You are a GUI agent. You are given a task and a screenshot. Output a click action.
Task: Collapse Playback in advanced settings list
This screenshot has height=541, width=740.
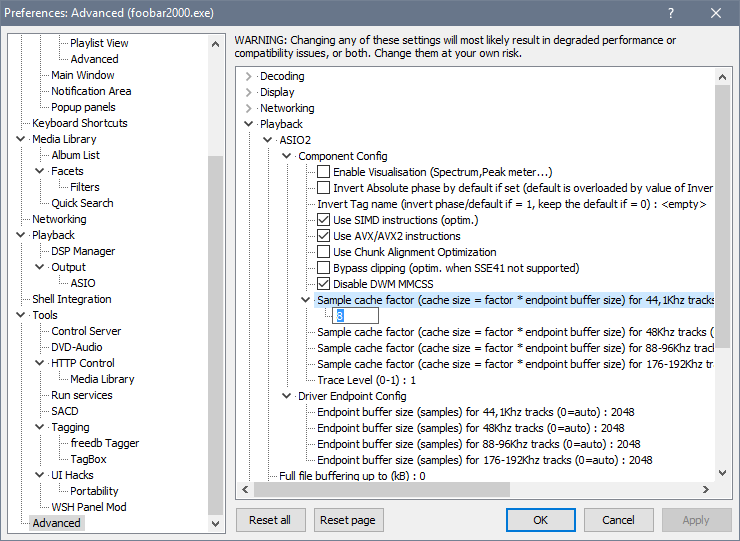pyautogui.click(x=249, y=124)
